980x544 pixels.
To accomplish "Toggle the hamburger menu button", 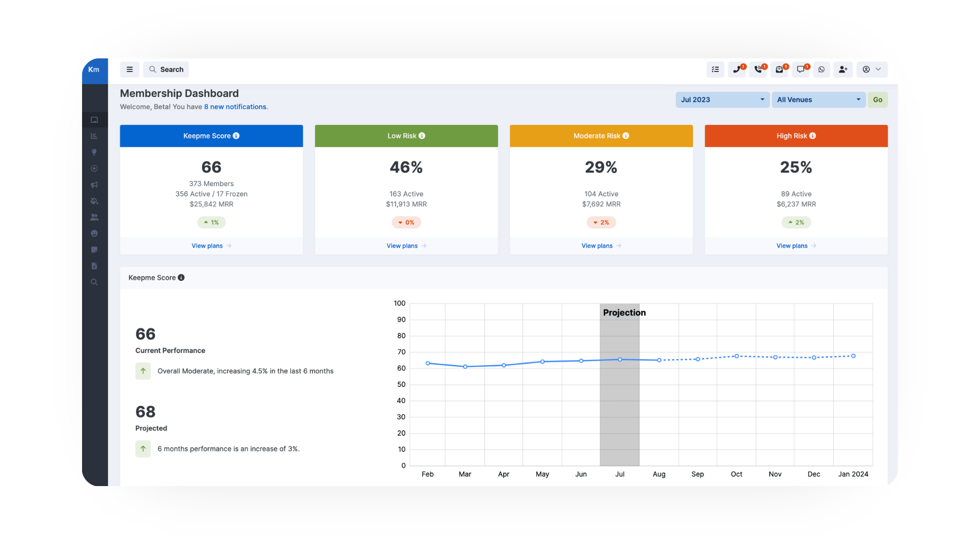I will (129, 70).
